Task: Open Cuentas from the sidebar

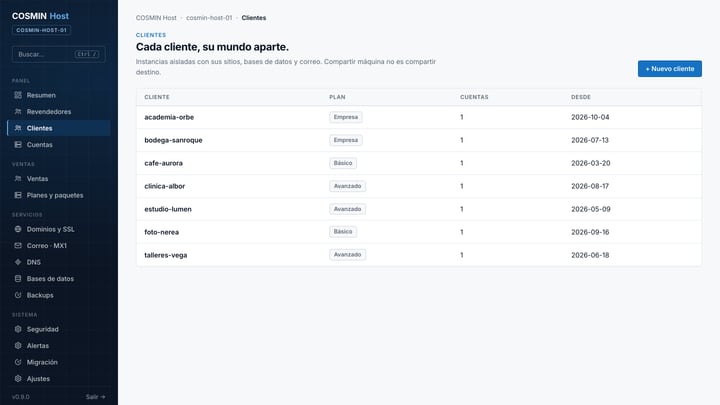Action: [59, 145]
